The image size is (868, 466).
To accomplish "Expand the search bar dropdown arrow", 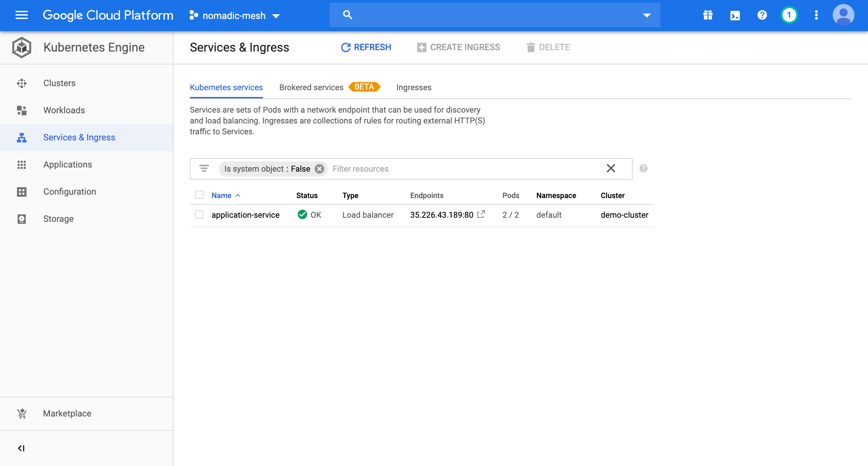I will point(647,15).
